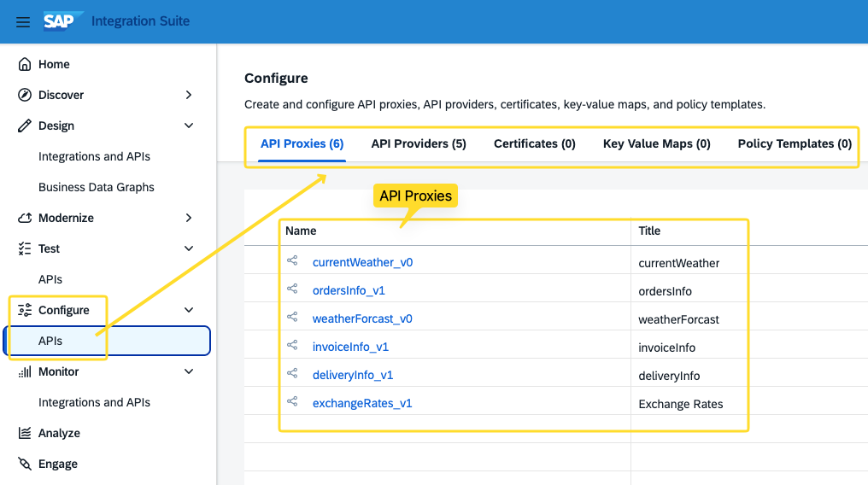Click share icon beside ordersInfo_v1
Image resolution: width=868 pixels, height=485 pixels.
click(x=292, y=289)
